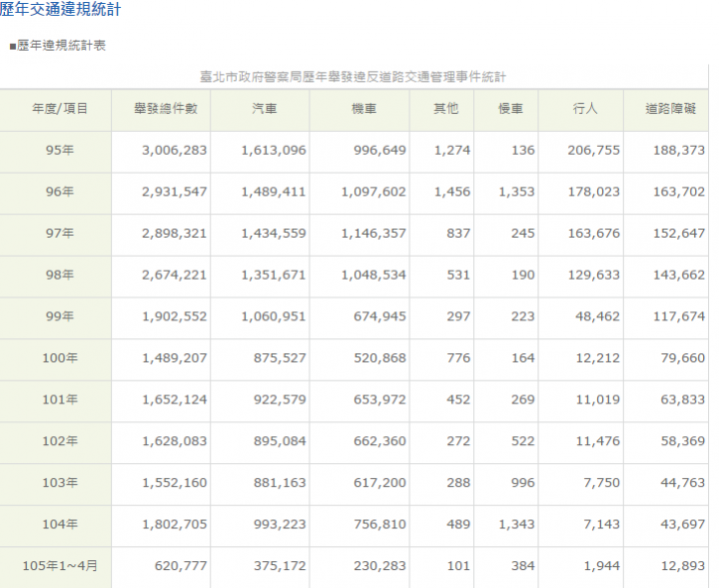The height and width of the screenshot is (588, 719).
Task: Click motorcycle value 1,048,534 in 98年 row
Action: 373,275
